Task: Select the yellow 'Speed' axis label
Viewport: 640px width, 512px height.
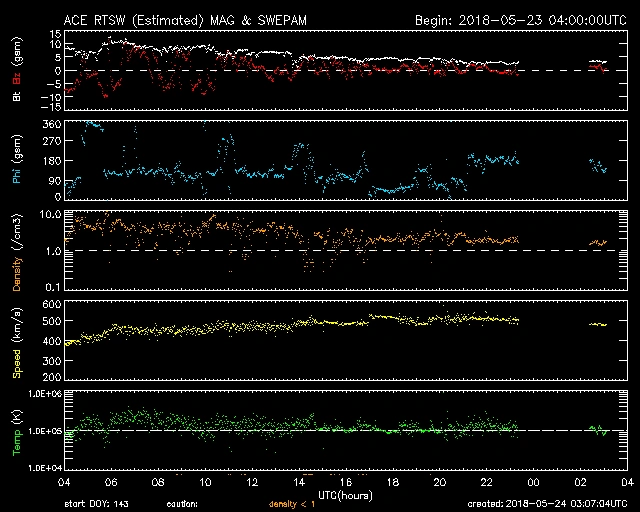Action: (17, 364)
